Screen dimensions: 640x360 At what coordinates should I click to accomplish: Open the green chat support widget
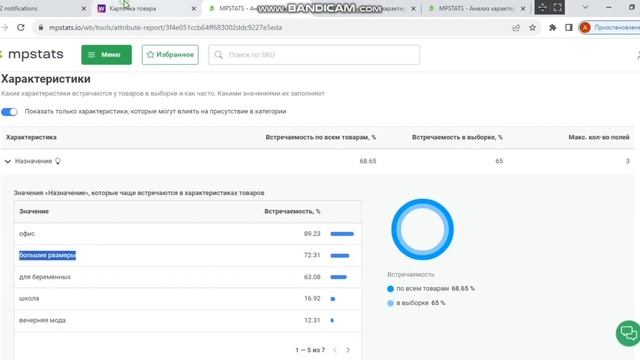point(629,333)
